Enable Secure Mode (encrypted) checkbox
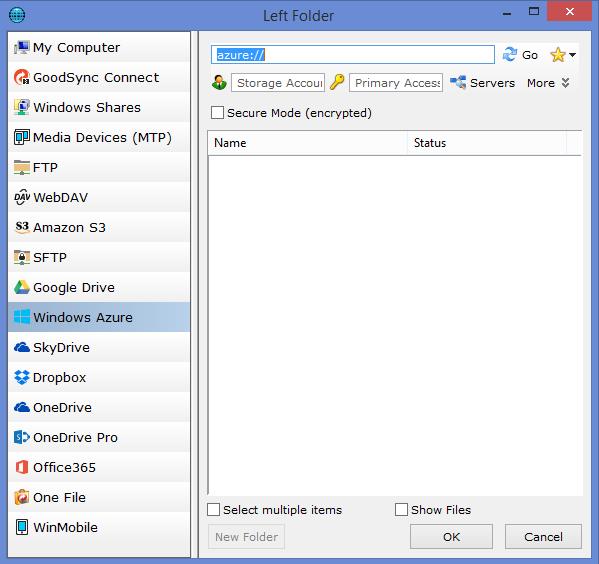The width and height of the screenshot is (599, 564). (217, 113)
